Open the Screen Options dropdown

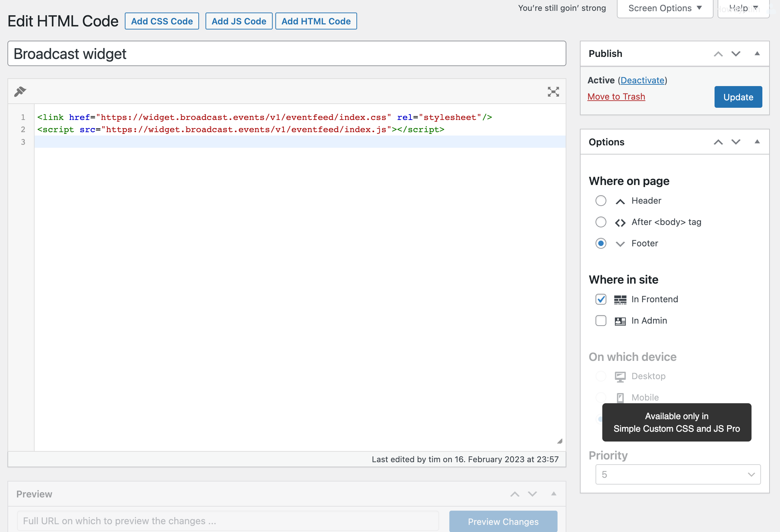pos(665,8)
